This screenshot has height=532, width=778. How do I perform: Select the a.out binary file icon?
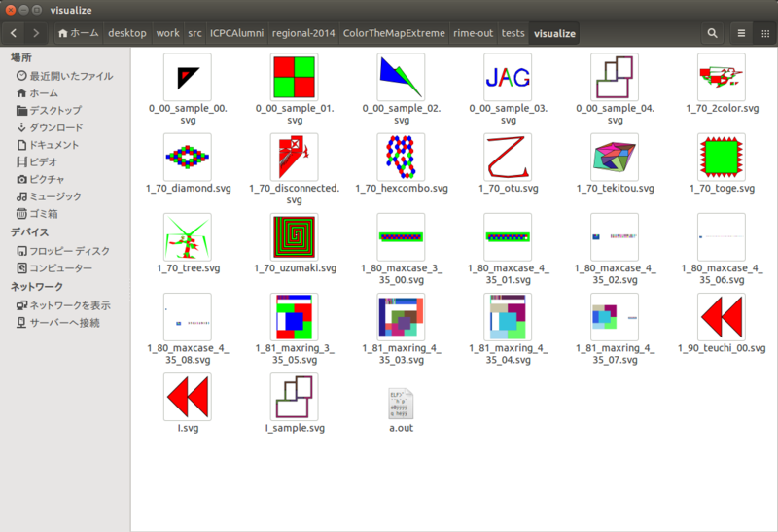coord(401,403)
